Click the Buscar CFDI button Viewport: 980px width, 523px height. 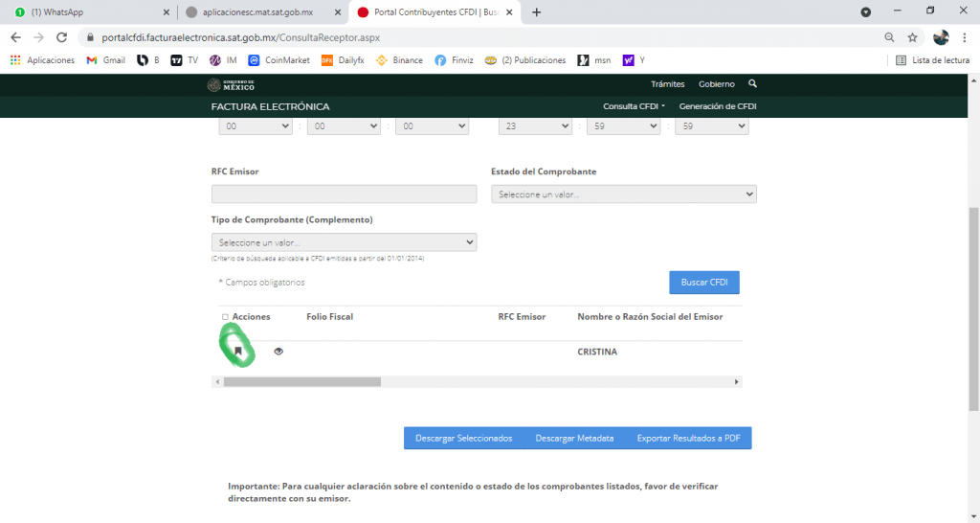pos(704,283)
